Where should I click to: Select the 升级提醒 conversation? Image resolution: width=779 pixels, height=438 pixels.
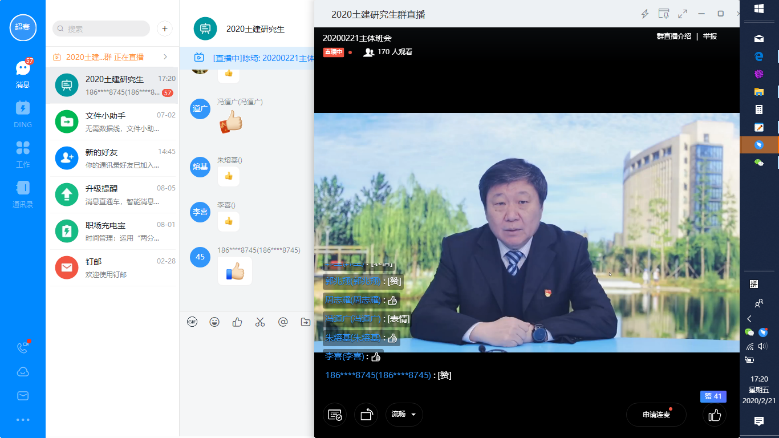tap(112, 195)
